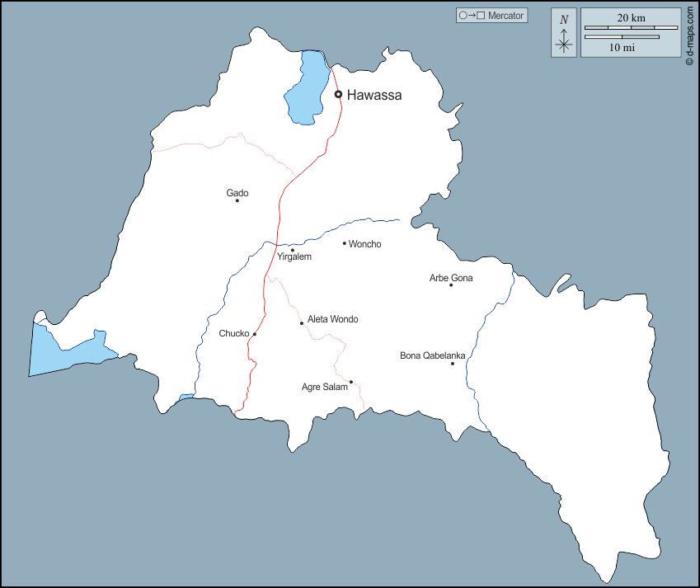The image size is (700, 588).
Task: Select the Bona Qabelanka text label
Action: 432,356
